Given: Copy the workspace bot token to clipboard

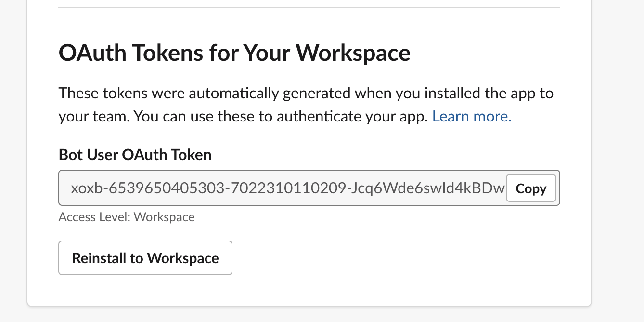Looking at the screenshot, I should click(530, 188).
